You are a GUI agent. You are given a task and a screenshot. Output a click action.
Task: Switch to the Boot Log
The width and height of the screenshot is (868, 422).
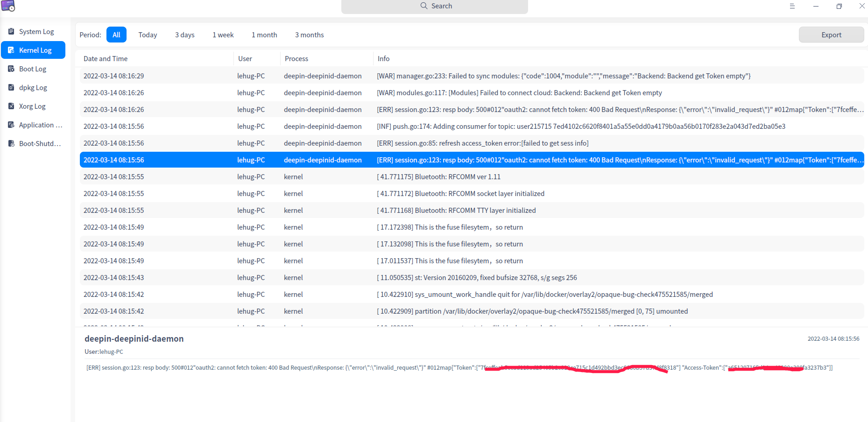click(x=32, y=69)
